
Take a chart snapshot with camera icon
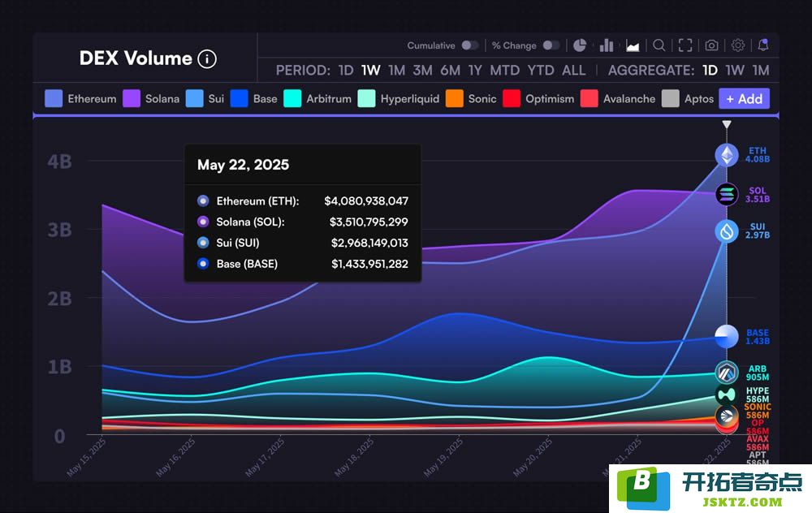711,45
